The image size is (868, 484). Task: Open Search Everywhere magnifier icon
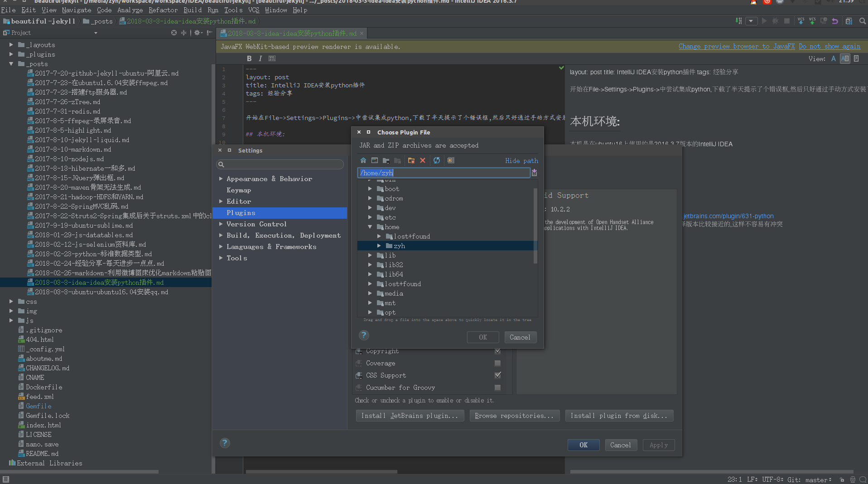(863, 21)
